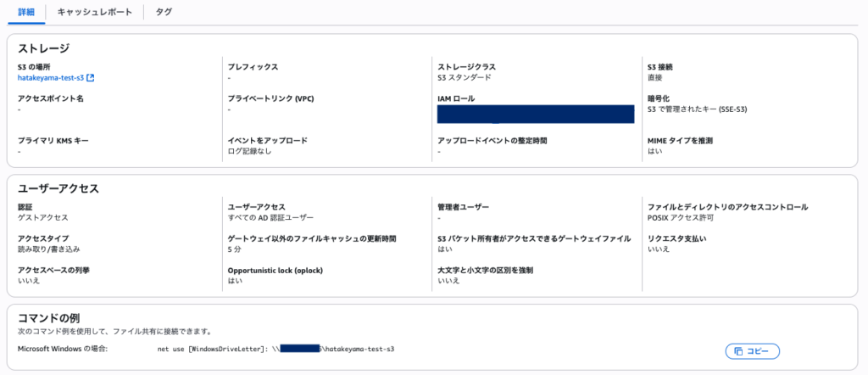Click the copy icon inside the コピー button

738,351
